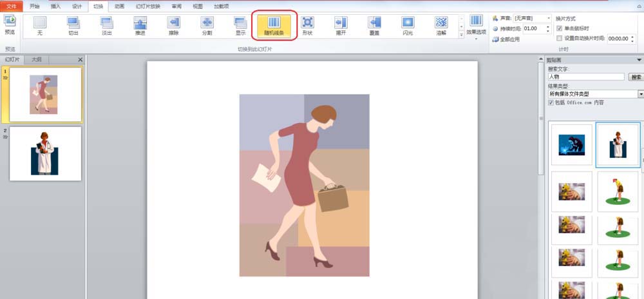The image size is (644, 299).
Task: Insert the blue welder clip art result
Action: point(572,144)
